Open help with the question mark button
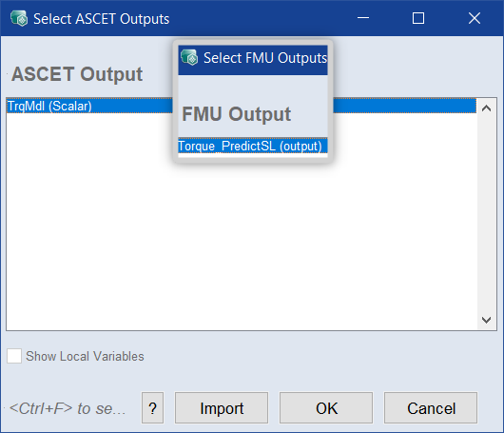Viewport: 504px width, 433px height. pyautogui.click(x=153, y=408)
